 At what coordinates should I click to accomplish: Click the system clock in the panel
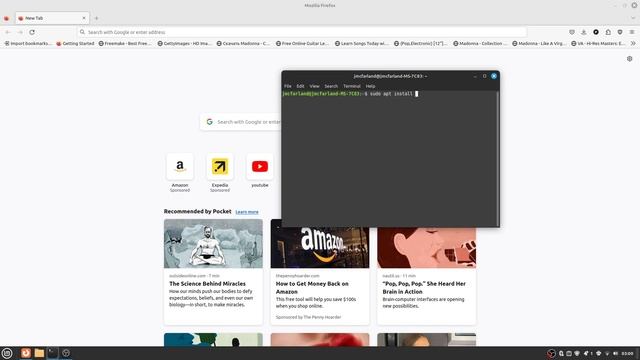point(627,353)
